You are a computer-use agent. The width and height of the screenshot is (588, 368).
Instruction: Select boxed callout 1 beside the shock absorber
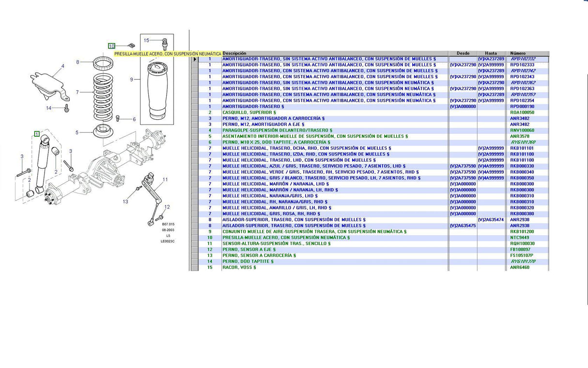[37, 134]
